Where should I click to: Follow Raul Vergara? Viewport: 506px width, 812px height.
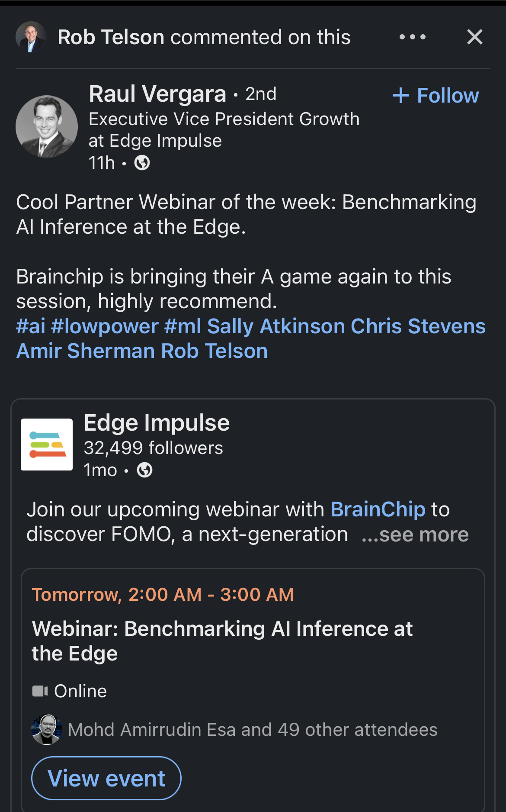pos(436,96)
